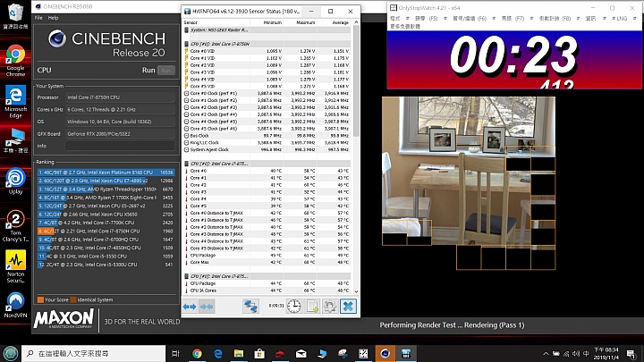This screenshot has height=362, width=644.
Task: Select Core i7-8750H ranking row
Action: click(x=106, y=232)
